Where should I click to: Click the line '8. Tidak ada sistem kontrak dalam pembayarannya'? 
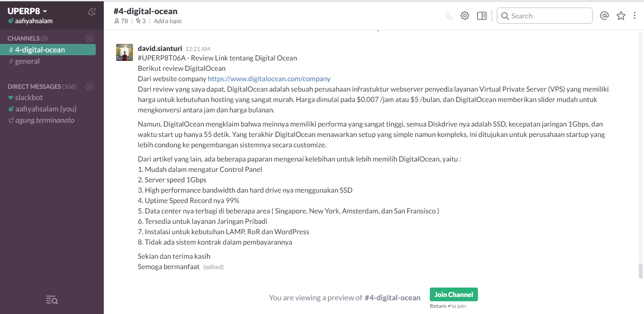pyautogui.click(x=215, y=242)
